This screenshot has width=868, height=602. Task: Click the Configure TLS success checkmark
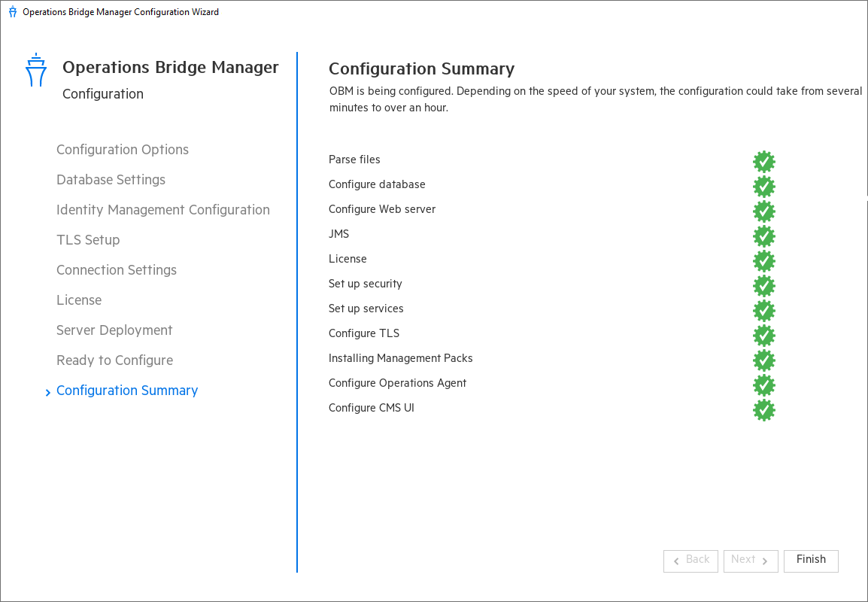point(764,336)
